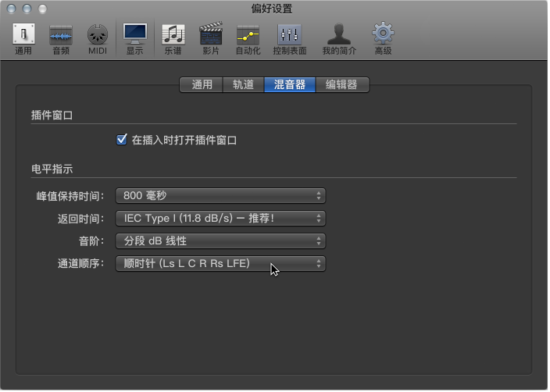550x392 pixels.
Task: Click the 返回时间 label
Action: [81, 219]
